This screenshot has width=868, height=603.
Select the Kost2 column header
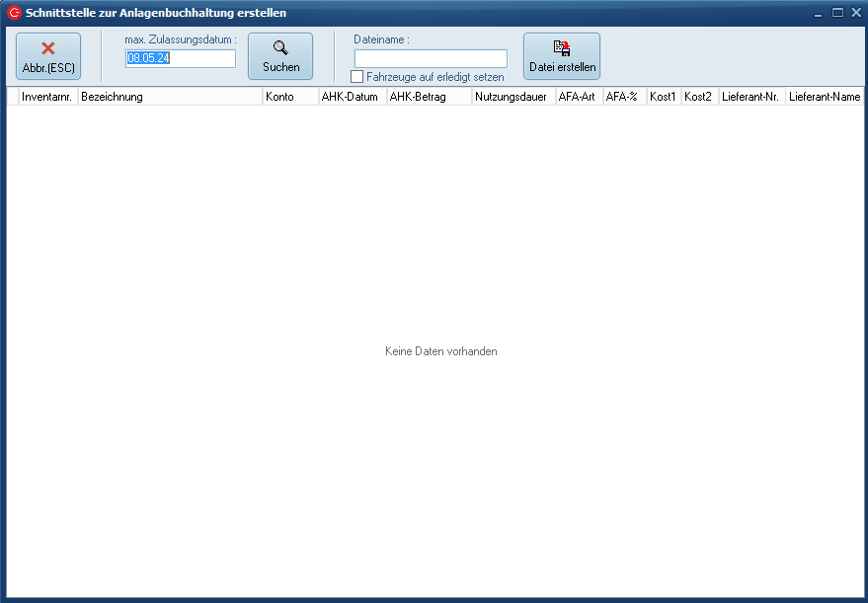pyautogui.click(x=699, y=97)
